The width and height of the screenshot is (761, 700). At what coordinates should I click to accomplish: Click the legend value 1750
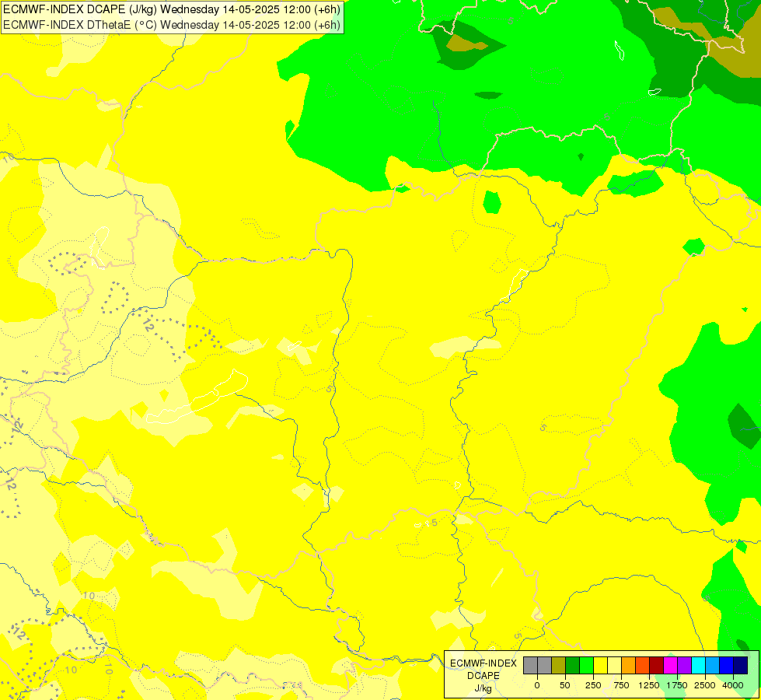[677, 685]
